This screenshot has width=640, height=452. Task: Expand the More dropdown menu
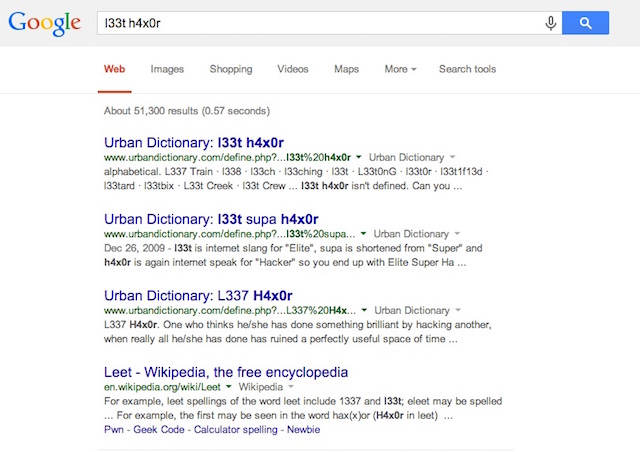pyautogui.click(x=400, y=69)
